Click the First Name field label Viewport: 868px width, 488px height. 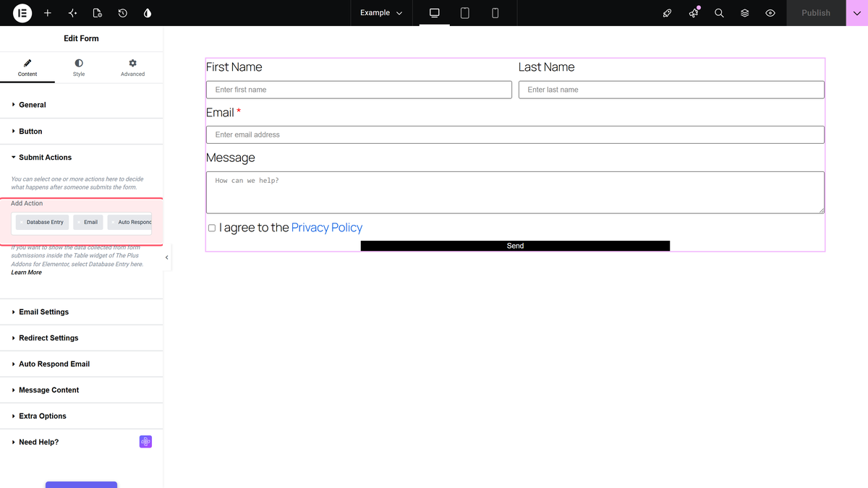click(234, 67)
